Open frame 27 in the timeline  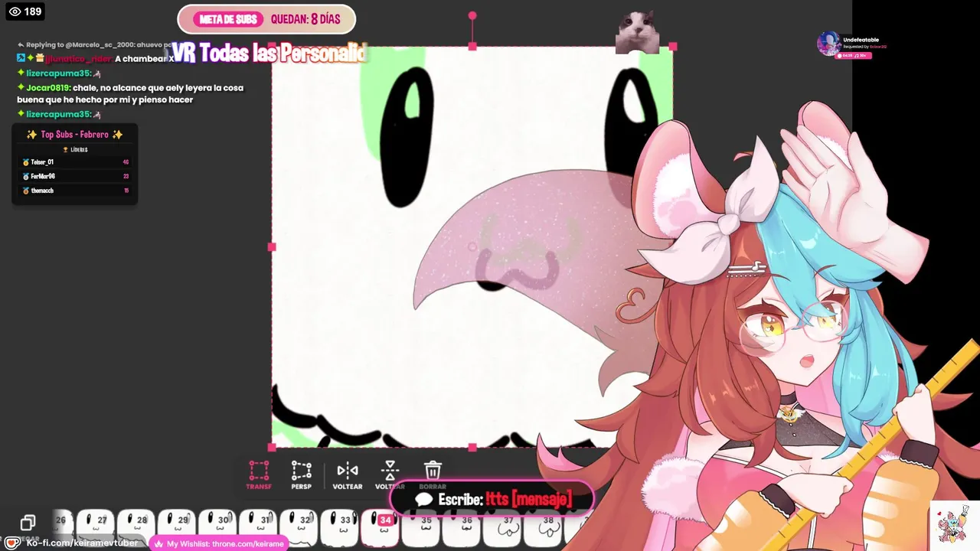tap(95, 527)
